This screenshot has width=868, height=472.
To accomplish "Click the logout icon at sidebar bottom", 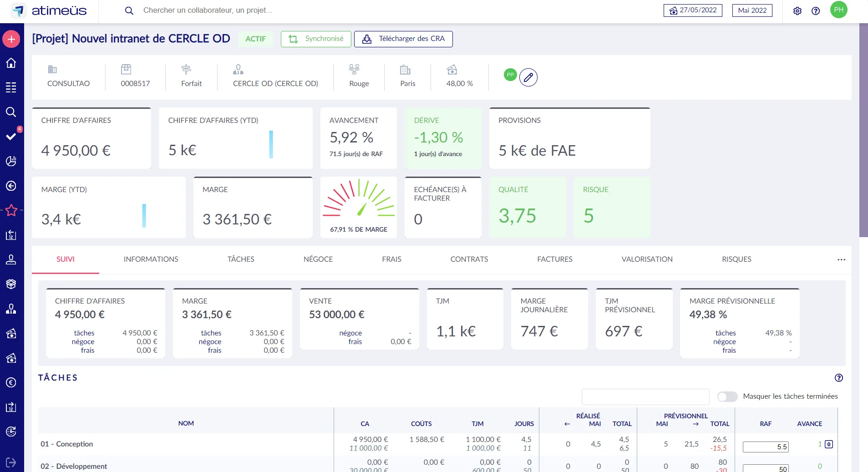I will coord(11,463).
